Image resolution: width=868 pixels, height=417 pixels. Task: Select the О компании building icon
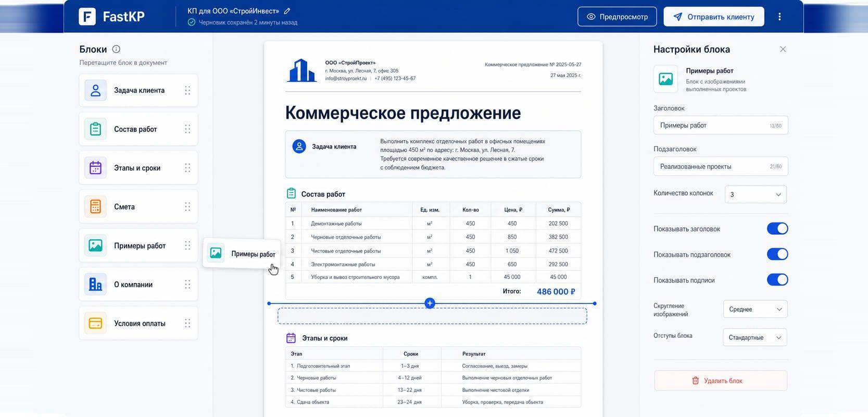(x=95, y=285)
